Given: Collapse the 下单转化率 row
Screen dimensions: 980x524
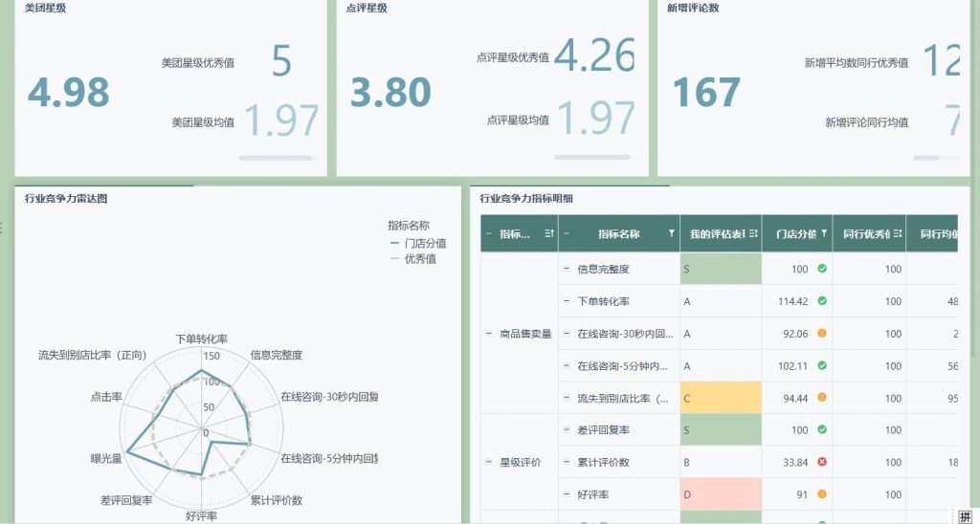Looking at the screenshot, I should [567, 301].
